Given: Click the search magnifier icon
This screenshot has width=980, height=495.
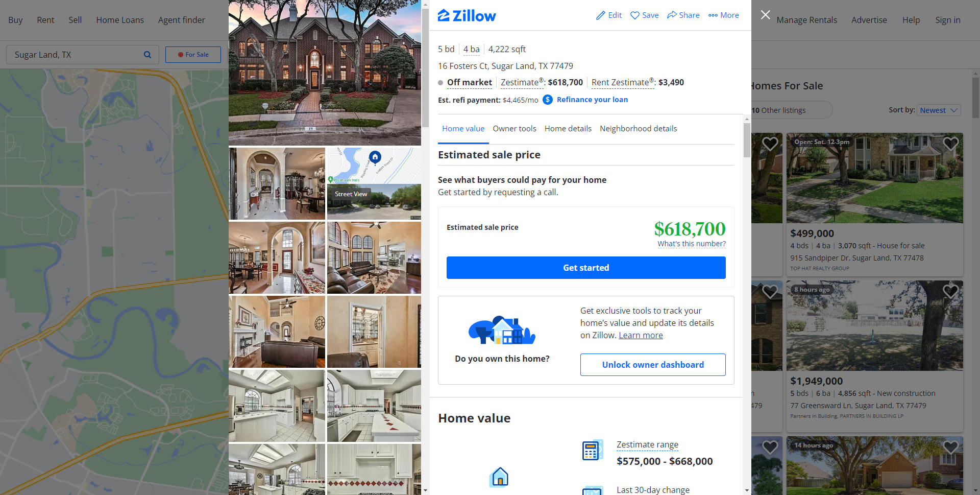Looking at the screenshot, I should point(148,55).
